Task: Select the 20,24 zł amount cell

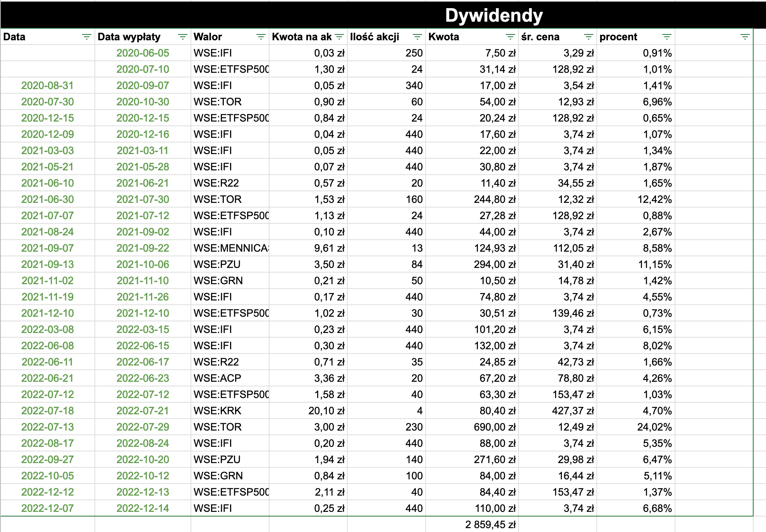Action: click(x=472, y=118)
